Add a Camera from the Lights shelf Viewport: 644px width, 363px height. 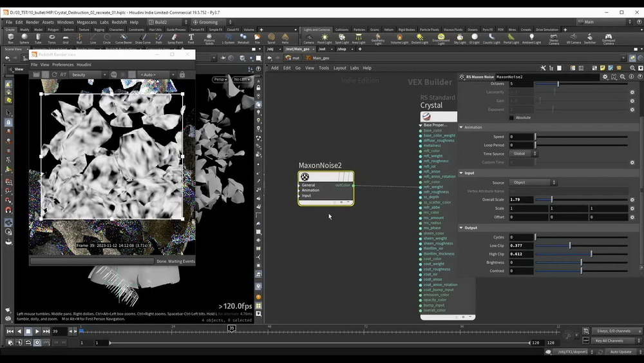pyautogui.click(x=308, y=39)
